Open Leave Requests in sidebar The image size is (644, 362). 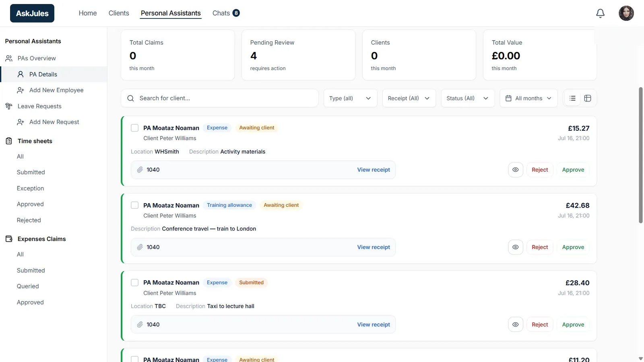pyautogui.click(x=39, y=106)
